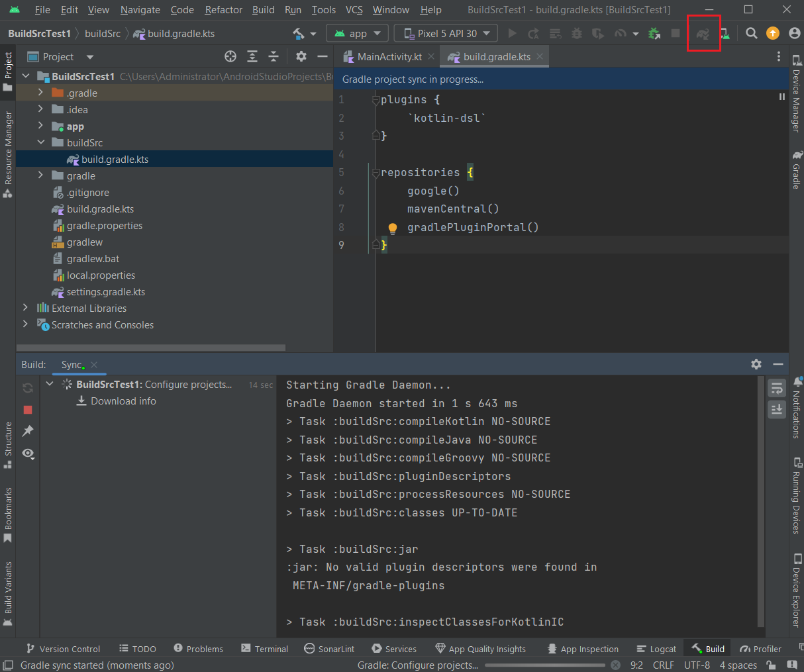Expand External Libraries node
Image resolution: width=804 pixels, height=672 pixels.
point(25,307)
